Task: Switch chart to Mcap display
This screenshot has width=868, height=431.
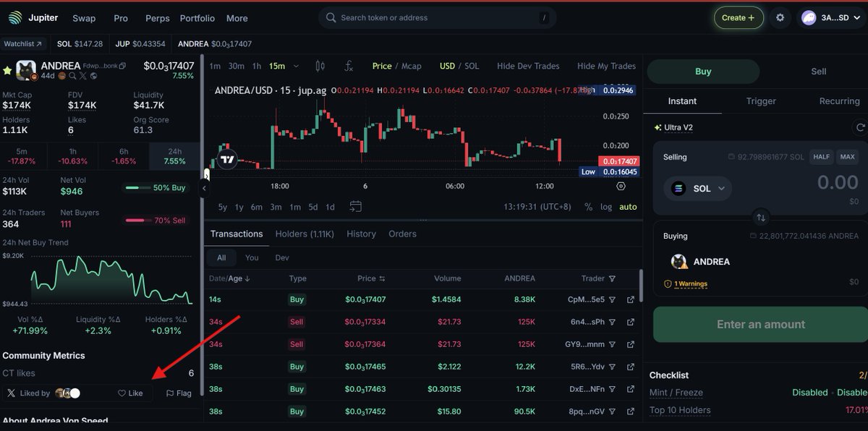Action: point(411,66)
